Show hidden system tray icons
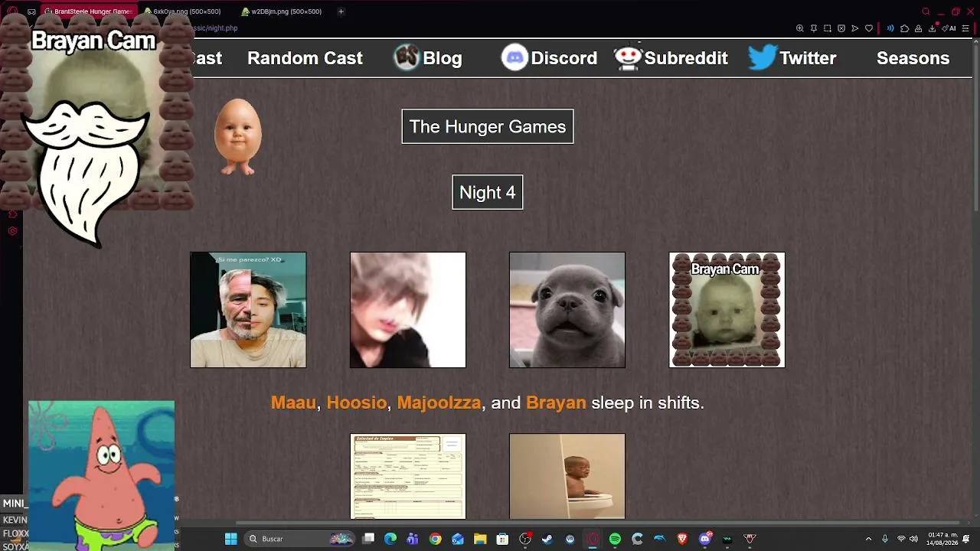Viewport: 980px width, 551px height. pos(868,539)
